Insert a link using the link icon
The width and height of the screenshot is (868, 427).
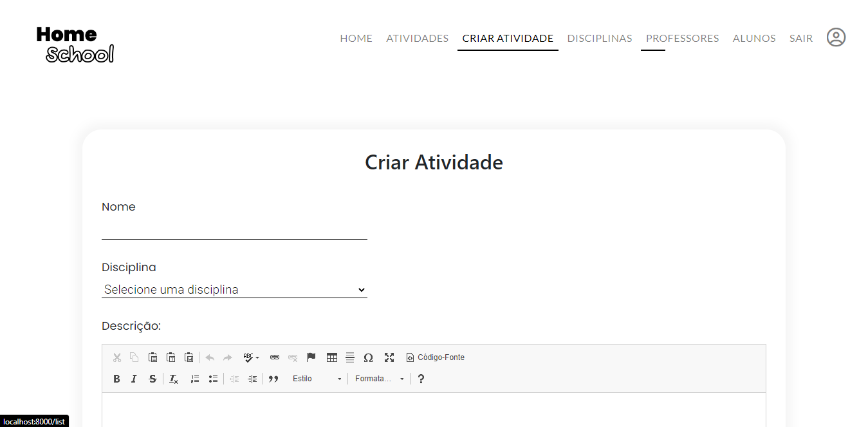[275, 357]
